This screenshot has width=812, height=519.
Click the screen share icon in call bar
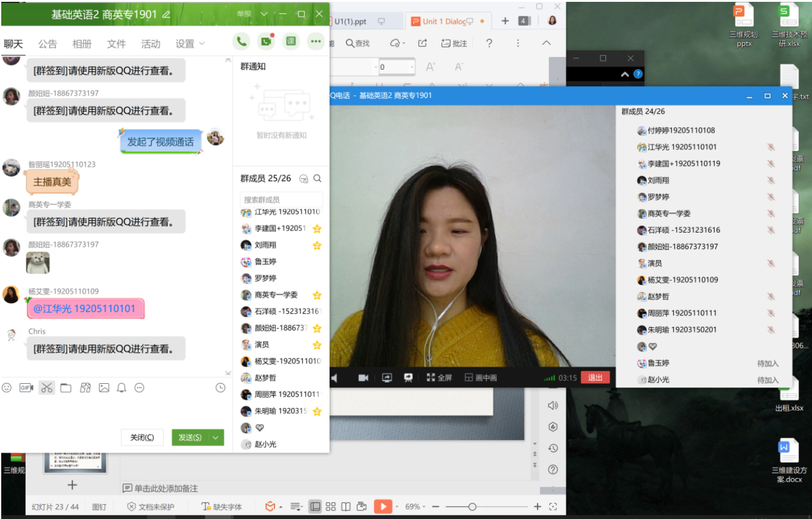387,378
